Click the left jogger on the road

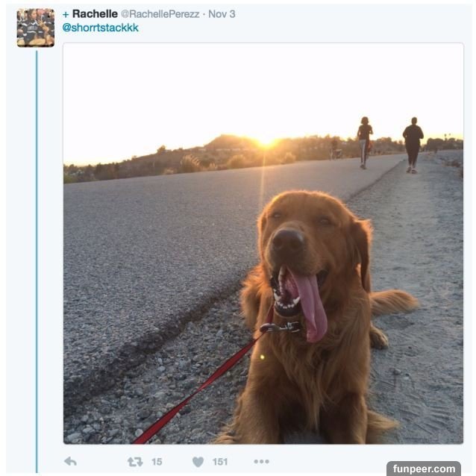(364, 142)
